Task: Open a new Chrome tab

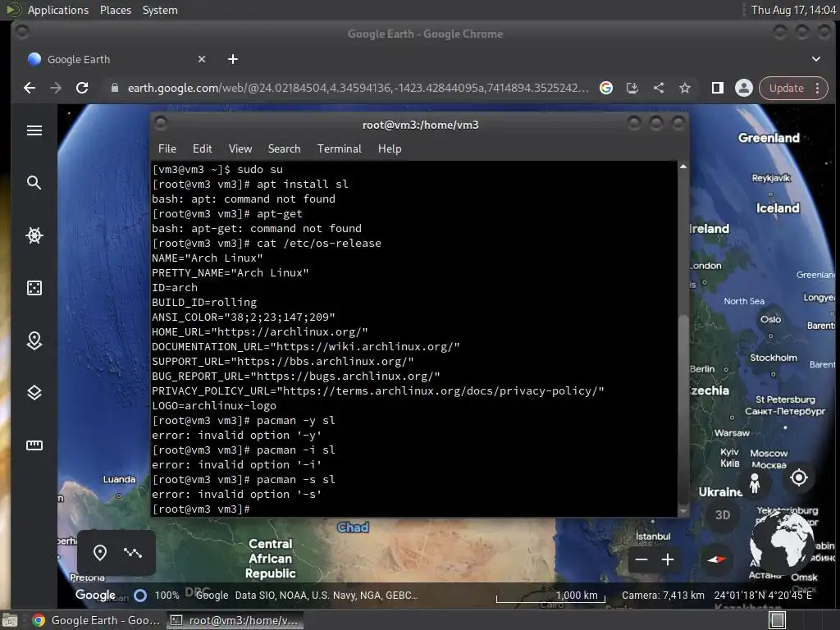Action: pos(232,59)
